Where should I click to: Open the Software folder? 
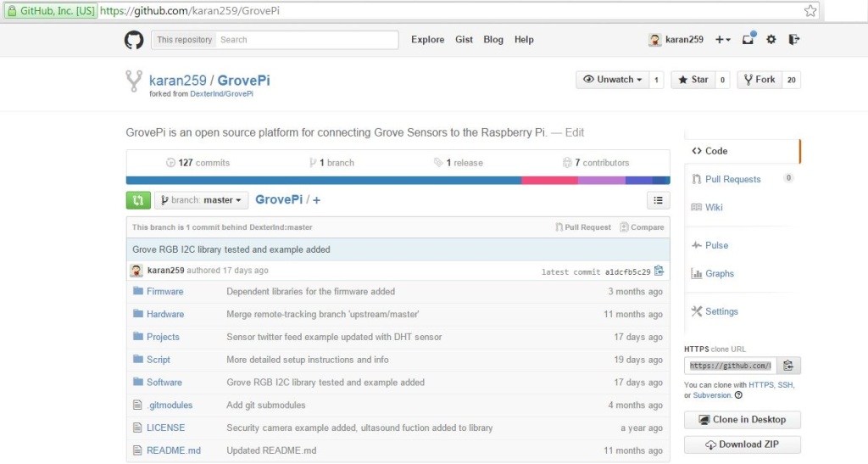[164, 382]
